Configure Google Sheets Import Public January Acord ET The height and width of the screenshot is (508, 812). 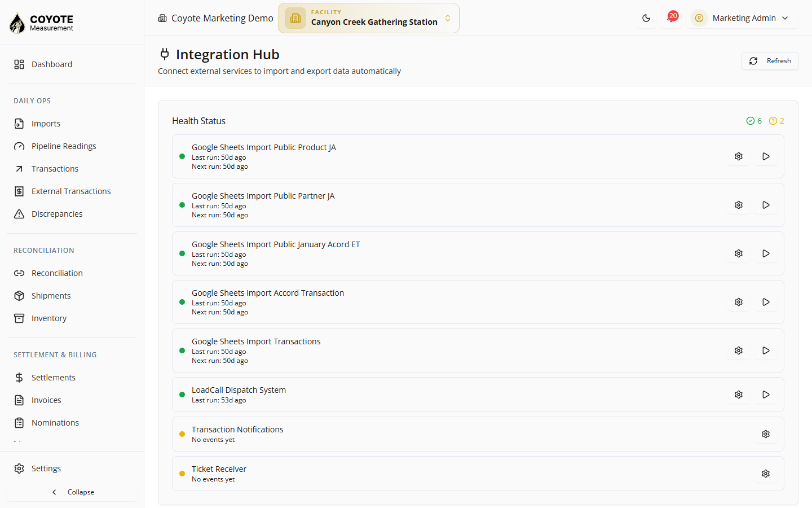pyautogui.click(x=739, y=253)
